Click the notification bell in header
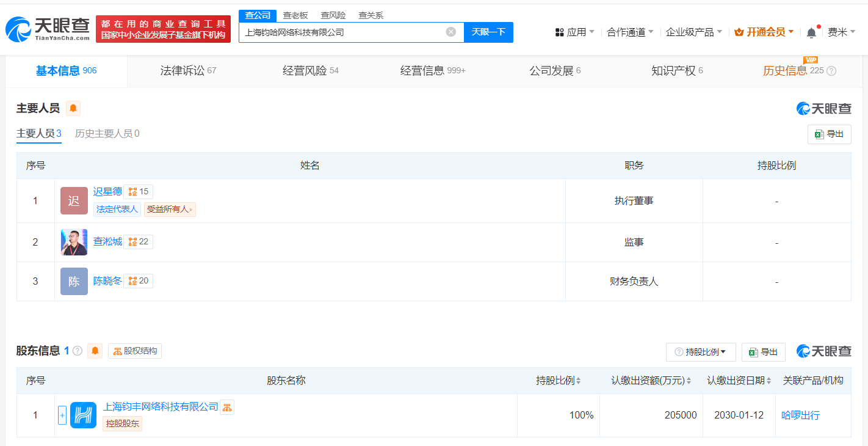The image size is (868, 446). [x=811, y=32]
